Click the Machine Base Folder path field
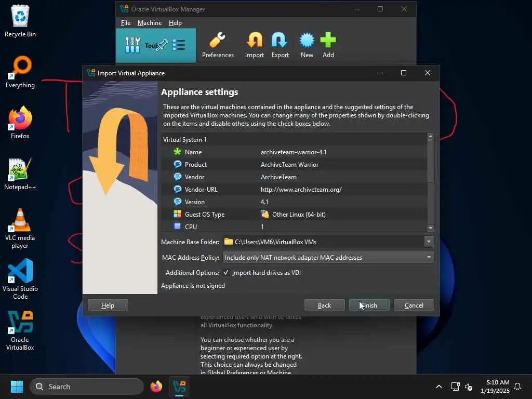Viewport: 532px width, 399px height. [x=323, y=242]
